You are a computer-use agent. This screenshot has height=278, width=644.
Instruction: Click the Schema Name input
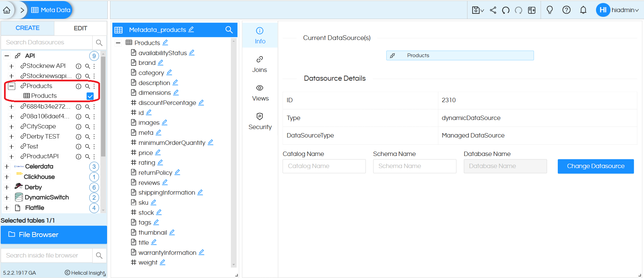414,166
